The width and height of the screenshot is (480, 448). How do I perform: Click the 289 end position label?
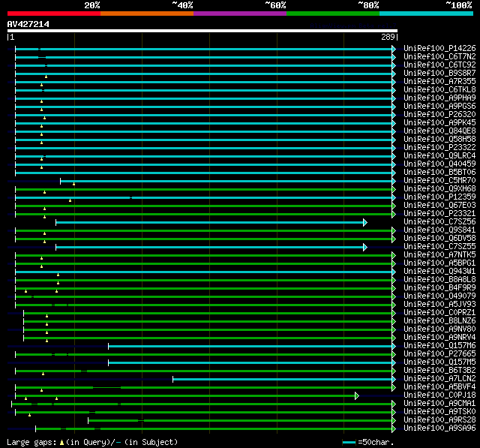(388, 37)
